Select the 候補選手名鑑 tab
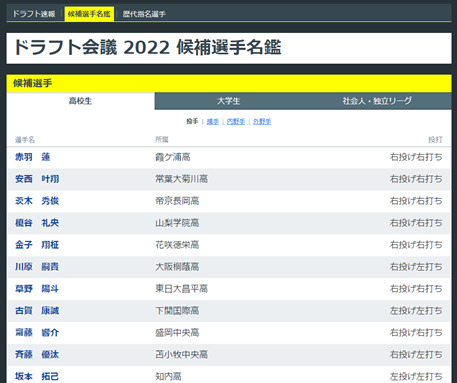The width and height of the screenshot is (457, 383). pos(89,14)
